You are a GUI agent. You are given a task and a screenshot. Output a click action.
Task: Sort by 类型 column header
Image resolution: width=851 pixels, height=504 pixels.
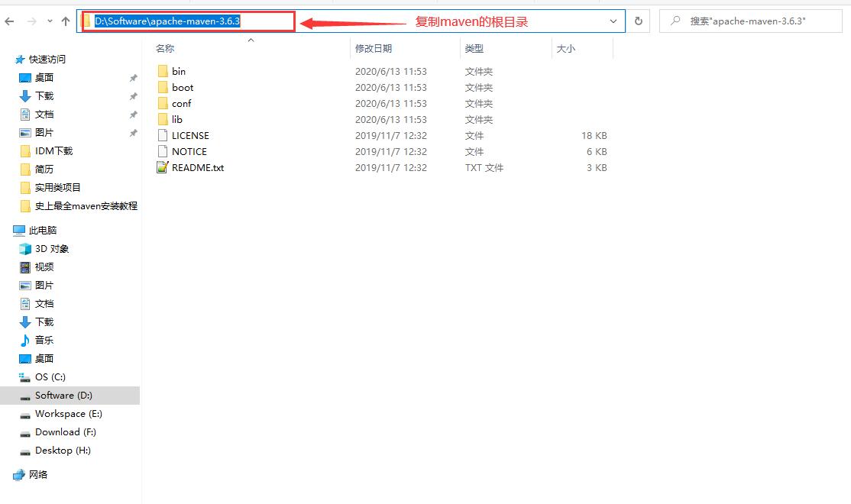tap(474, 48)
